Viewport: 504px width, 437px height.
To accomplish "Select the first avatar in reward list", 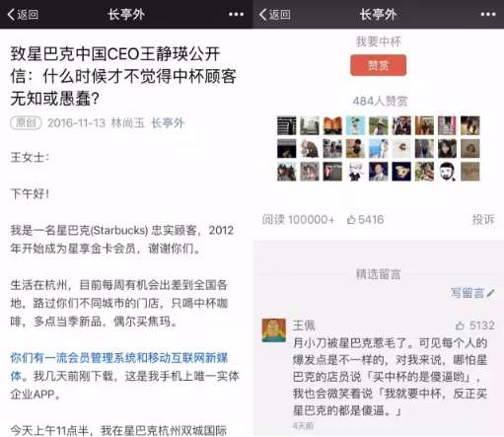I will click(x=286, y=125).
